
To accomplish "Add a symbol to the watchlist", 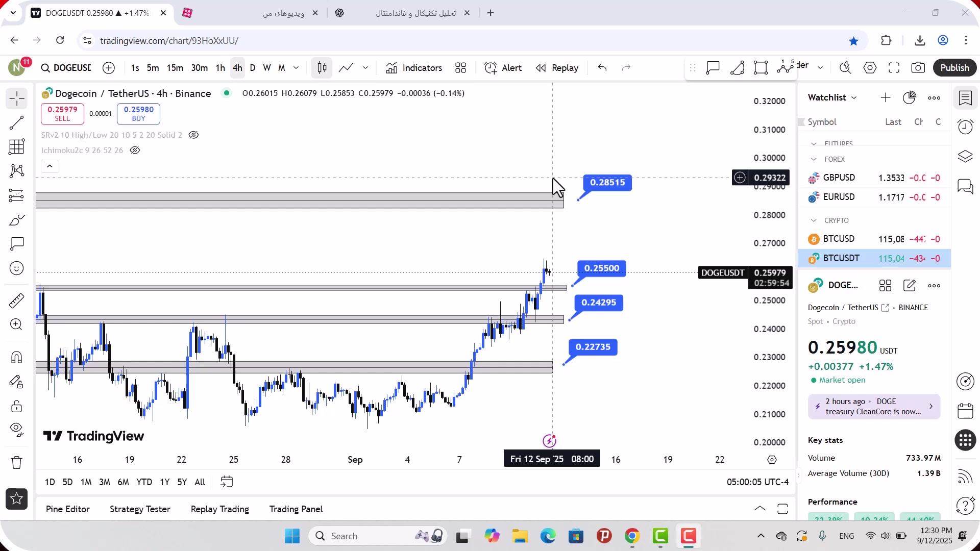I will pyautogui.click(x=886, y=97).
